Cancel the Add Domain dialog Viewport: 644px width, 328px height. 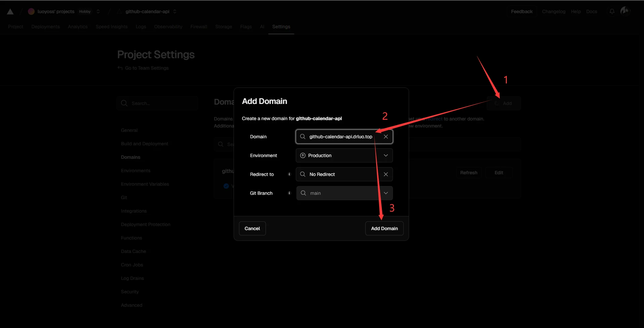coord(252,228)
